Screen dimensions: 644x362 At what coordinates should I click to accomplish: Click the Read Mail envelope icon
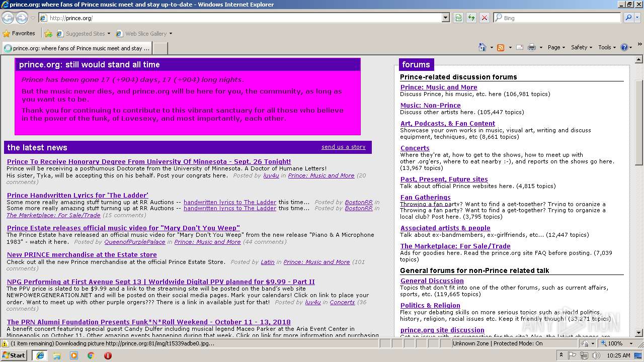[519, 47]
